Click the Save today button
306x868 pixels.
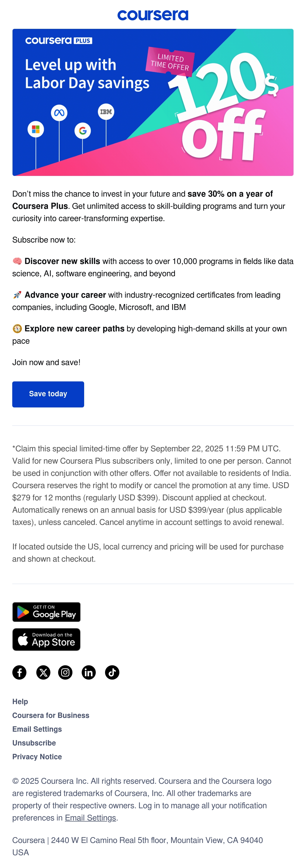(x=48, y=394)
